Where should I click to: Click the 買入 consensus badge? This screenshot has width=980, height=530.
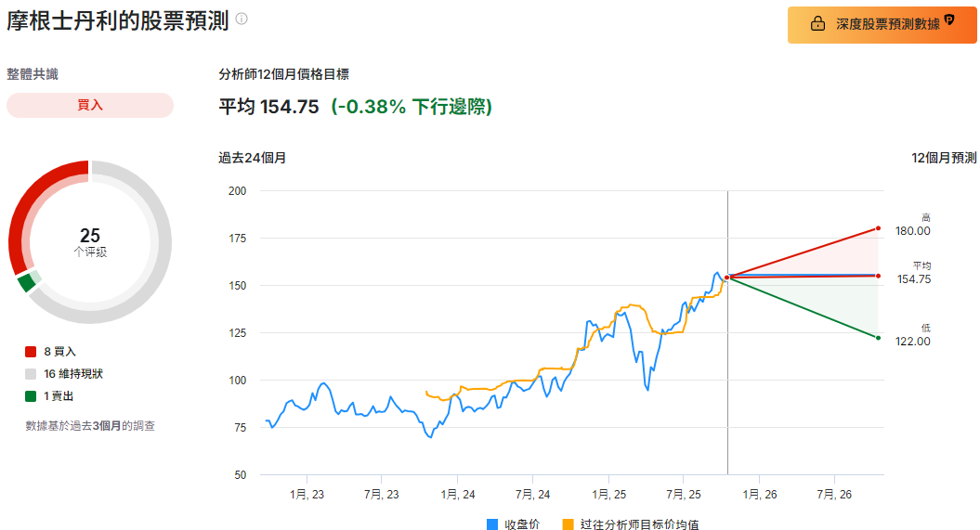[90, 106]
